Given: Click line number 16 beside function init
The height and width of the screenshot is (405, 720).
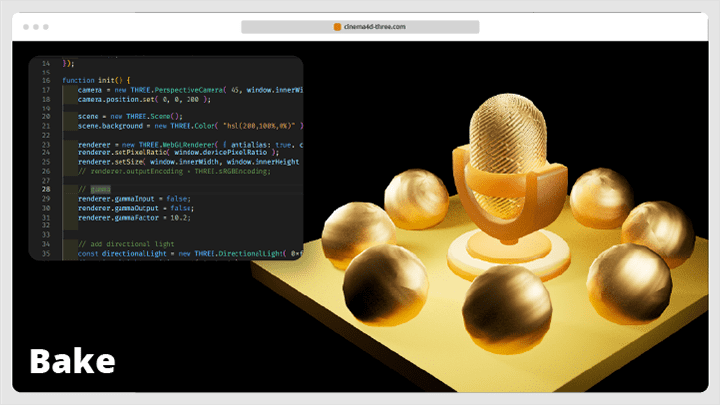Looking at the screenshot, I should (x=46, y=80).
